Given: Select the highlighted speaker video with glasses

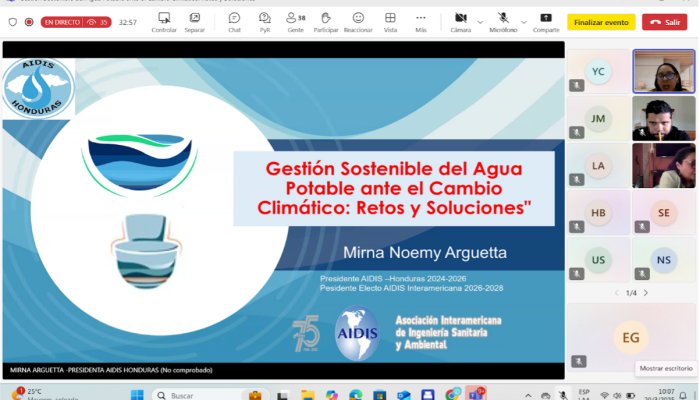Looking at the screenshot, I should tap(664, 71).
